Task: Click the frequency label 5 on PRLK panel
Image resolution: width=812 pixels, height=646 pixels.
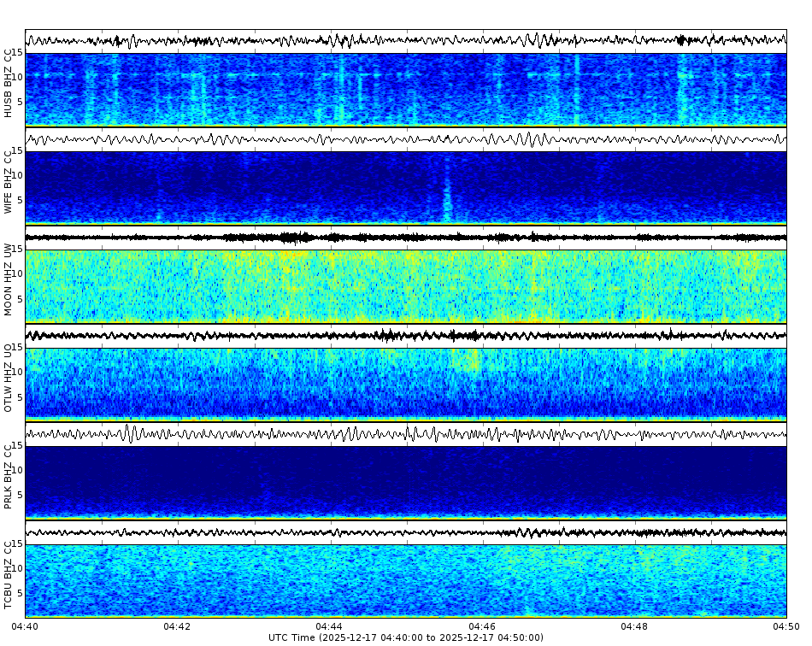Action: coord(21,493)
